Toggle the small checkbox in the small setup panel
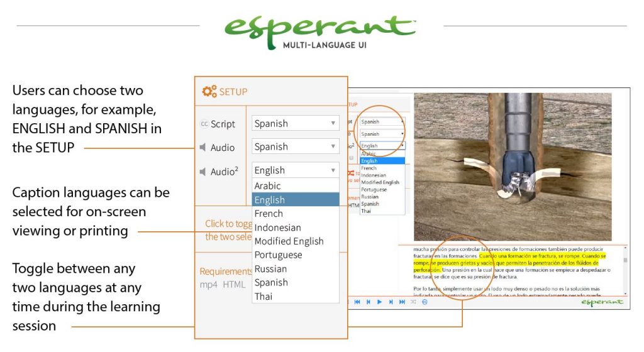This screenshot has height=352, width=644. point(351,158)
